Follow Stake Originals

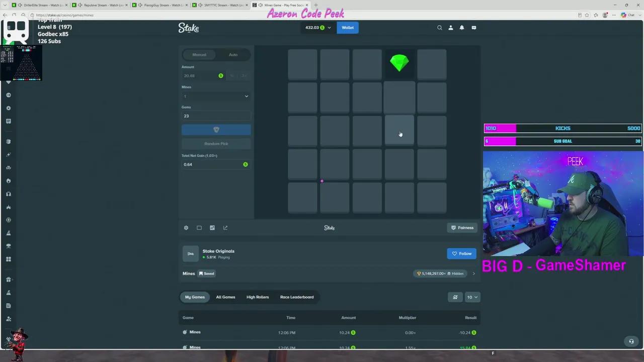[461, 254]
